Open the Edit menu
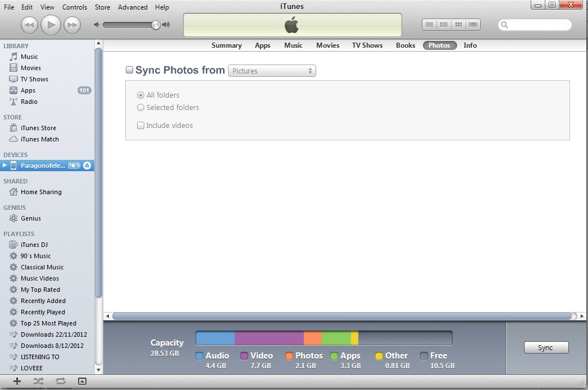588x390 pixels. [x=27, y=7]
